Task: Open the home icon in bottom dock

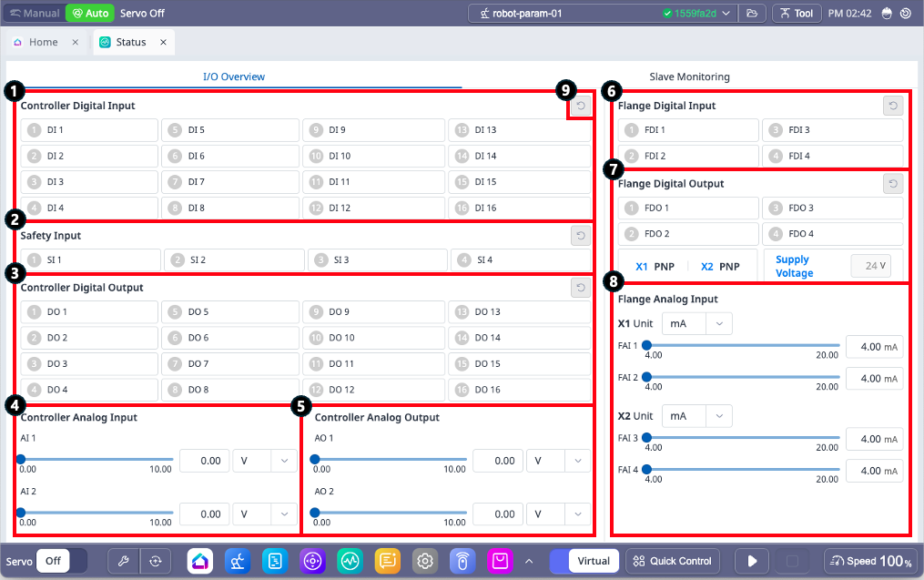Action: 200,561
